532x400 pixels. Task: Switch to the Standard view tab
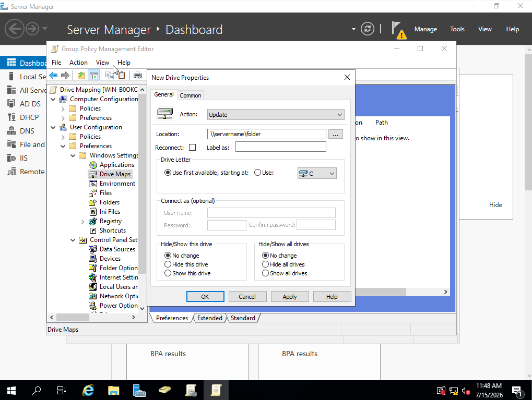coord(243,318)
